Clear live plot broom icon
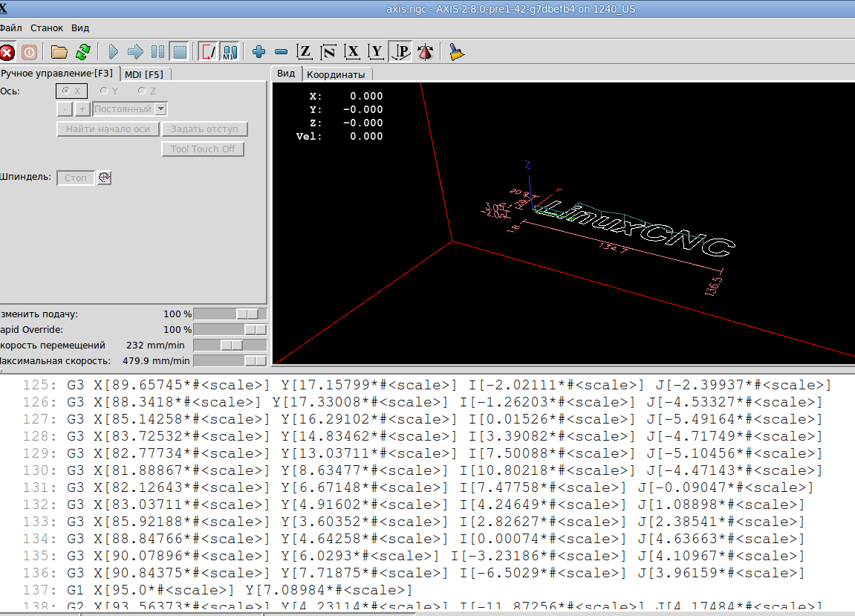The image size is (855, 616). click(456, 52)
